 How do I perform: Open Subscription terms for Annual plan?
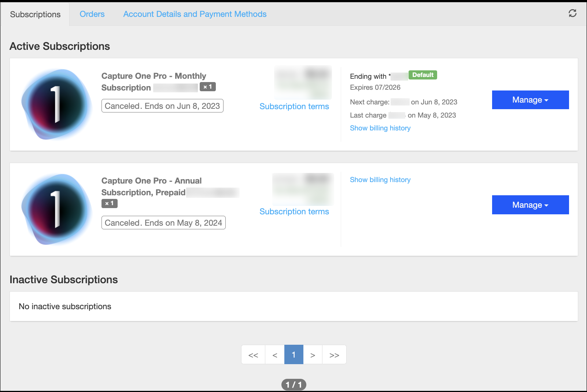click(x=294, y=211)
